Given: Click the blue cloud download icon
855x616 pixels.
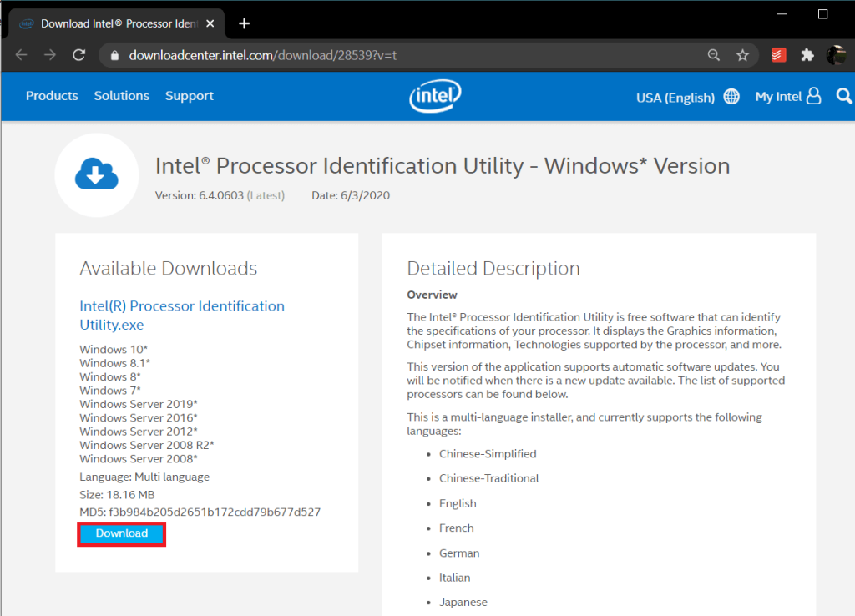Looking at the screenshot, I should coord(97,174).
